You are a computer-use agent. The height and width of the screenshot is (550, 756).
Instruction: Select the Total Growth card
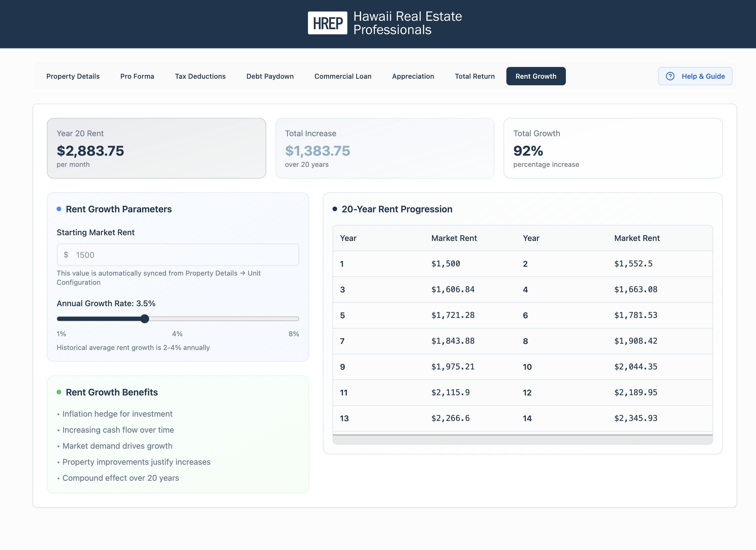[x=613, y=148]
